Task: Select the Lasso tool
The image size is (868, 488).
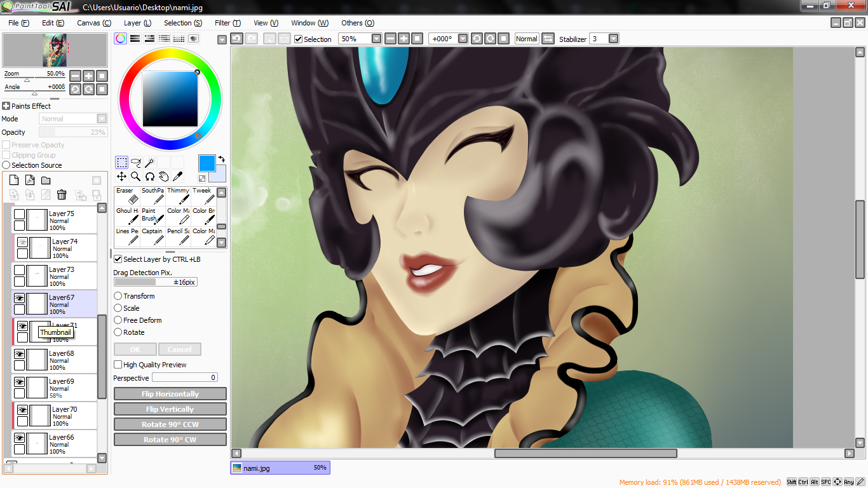Action: coord(135,163)
